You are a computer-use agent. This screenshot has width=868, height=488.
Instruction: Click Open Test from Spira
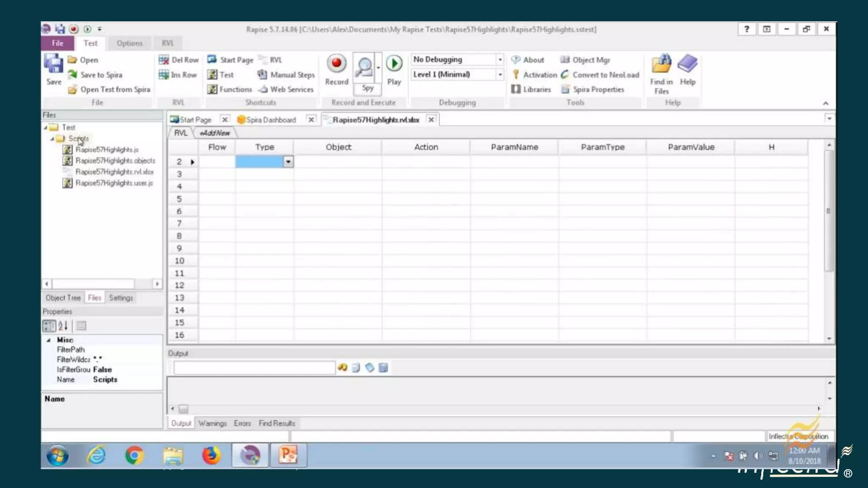(x=109, y=89)
